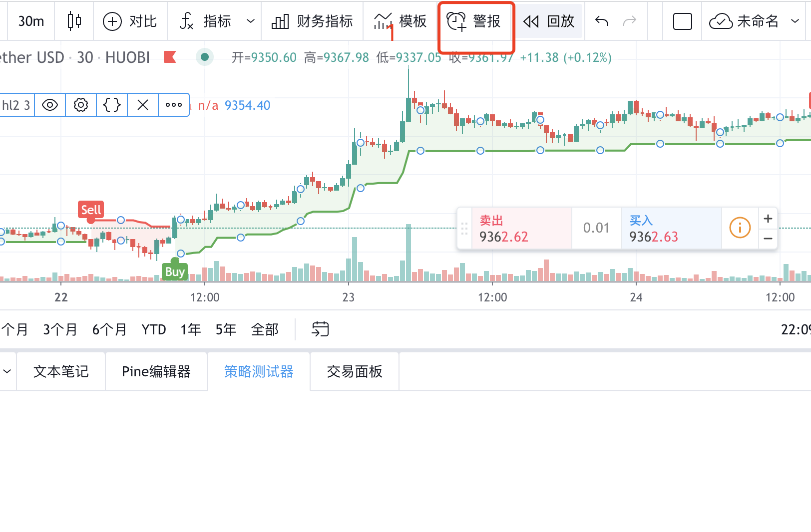Click the Sell (卖出) 9362.62 button

tap(520, 229)
